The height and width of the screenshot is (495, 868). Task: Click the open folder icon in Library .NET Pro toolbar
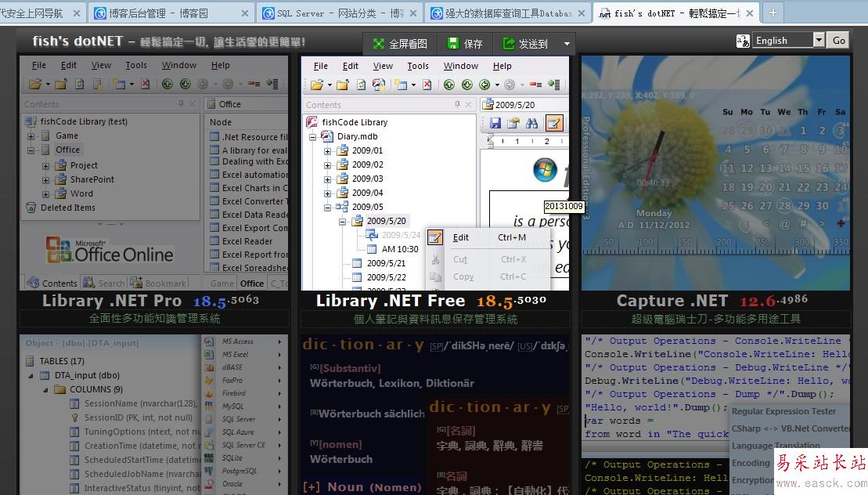[x=35, y=84]
